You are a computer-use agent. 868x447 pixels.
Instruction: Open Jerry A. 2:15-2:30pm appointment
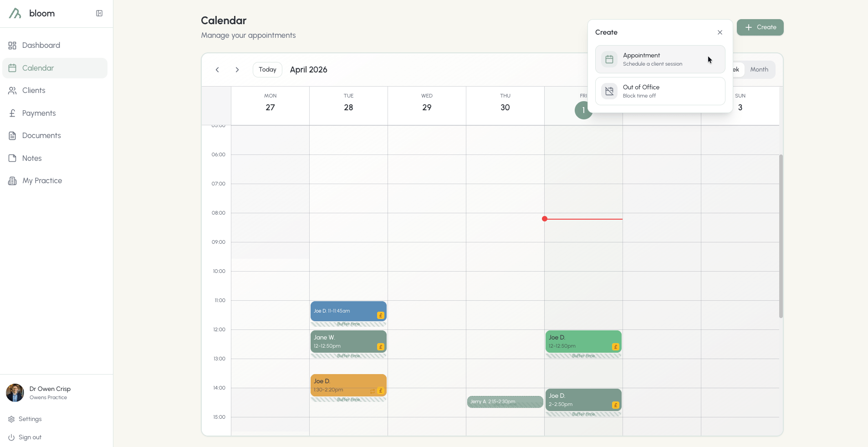505,402
